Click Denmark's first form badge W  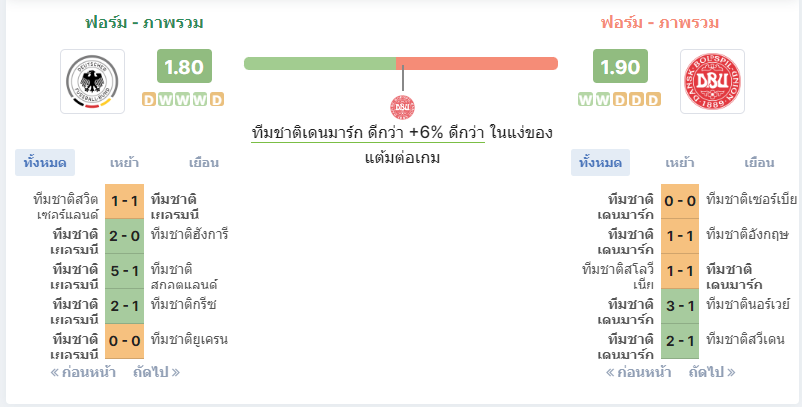pyautogui.click(x=585, y=99)
